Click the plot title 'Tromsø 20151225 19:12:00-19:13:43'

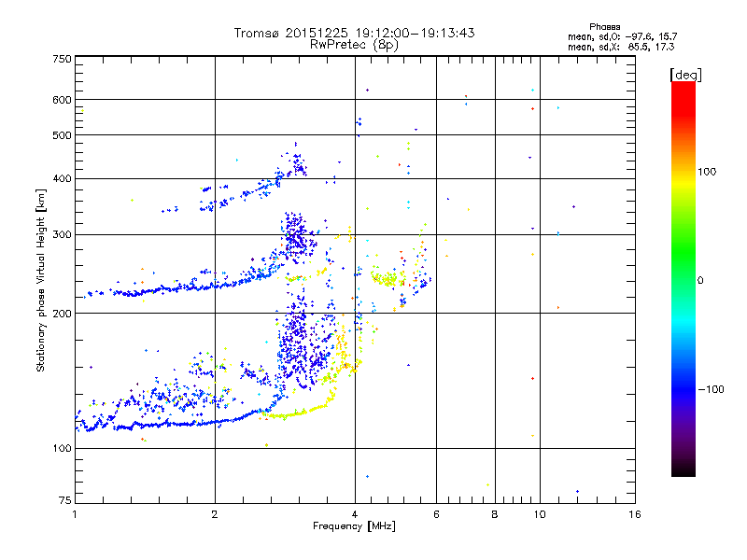(354, 33)
